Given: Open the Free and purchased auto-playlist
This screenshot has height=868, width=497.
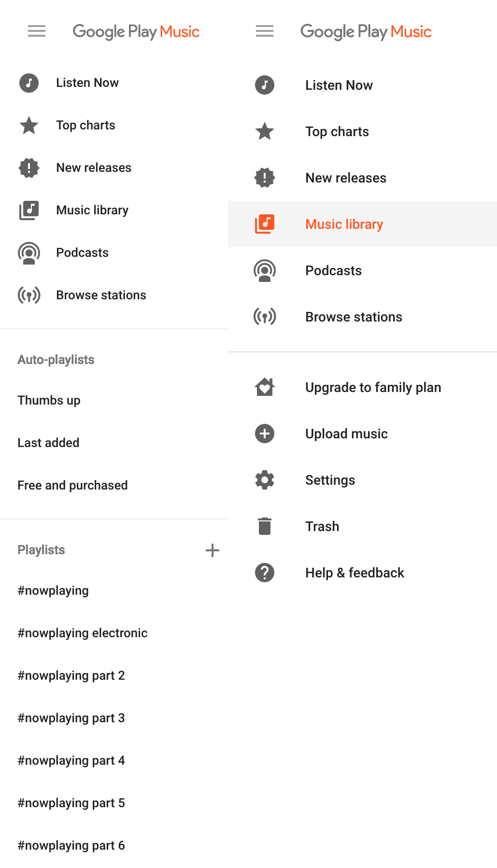Looking at the screenshot, I should tap(72, 485).
